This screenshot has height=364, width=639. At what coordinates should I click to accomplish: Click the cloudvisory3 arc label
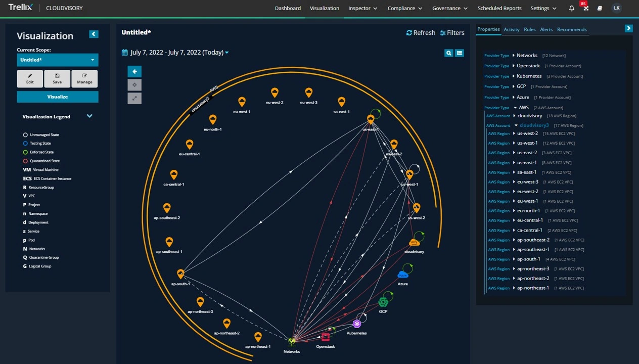pyautogui.click(x=201, y=104)
